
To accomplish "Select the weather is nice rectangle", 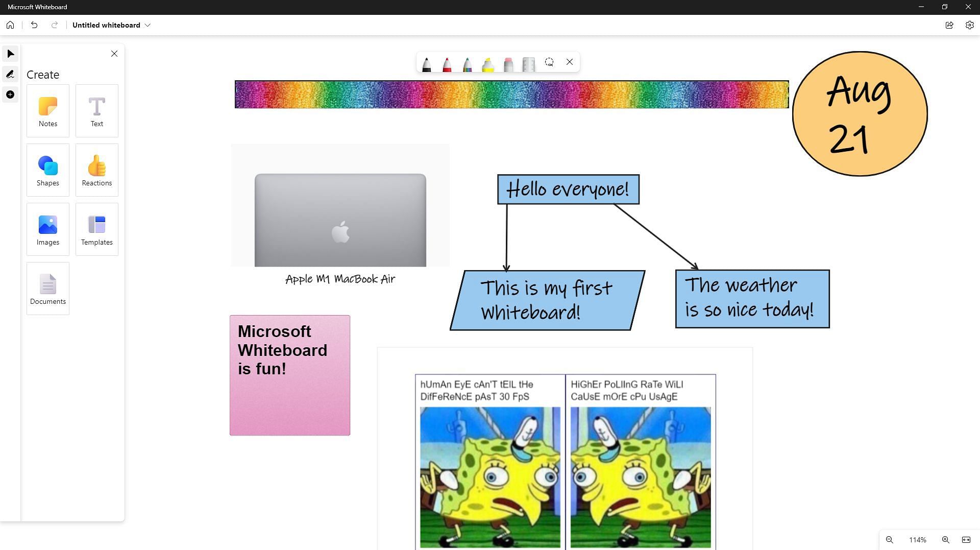I will pos(752,299).
